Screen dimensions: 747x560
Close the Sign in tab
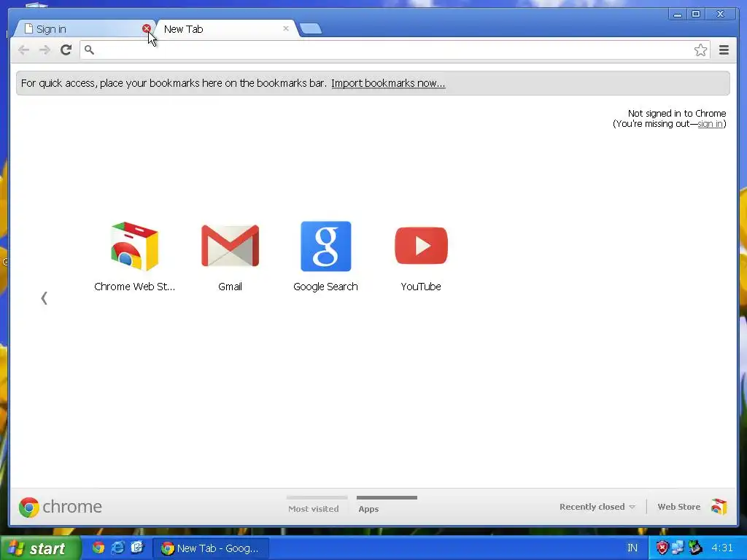[146, 28]
